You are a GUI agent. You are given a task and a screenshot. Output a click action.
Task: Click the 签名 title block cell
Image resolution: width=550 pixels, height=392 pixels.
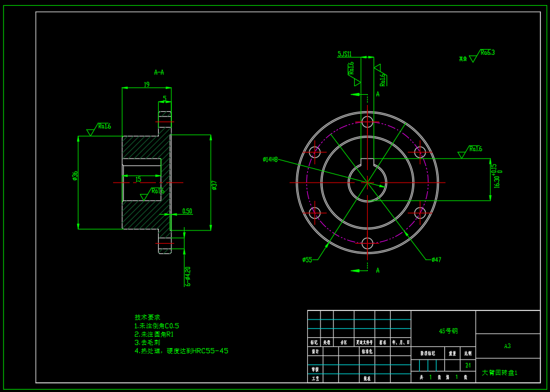click(382, 342)
